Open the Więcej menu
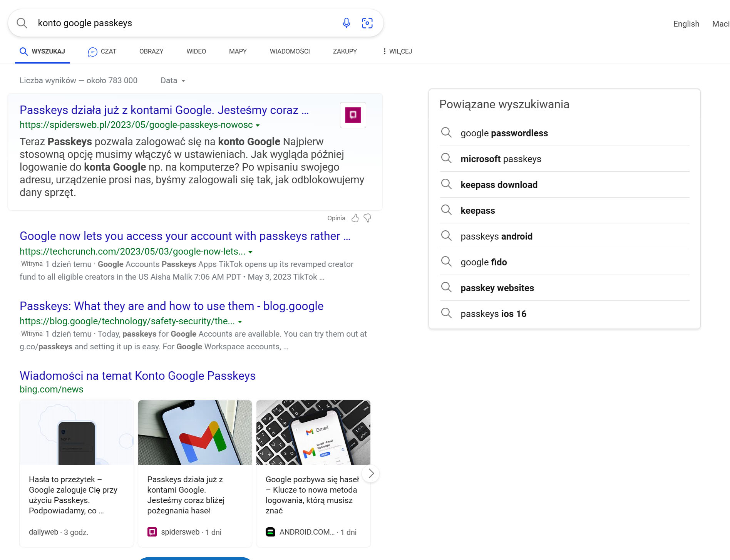 (x=397, y=52)
